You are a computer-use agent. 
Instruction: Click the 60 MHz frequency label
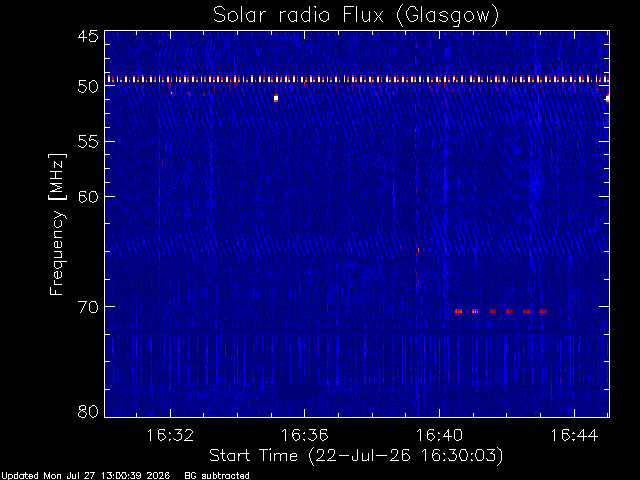coord(88,197)
